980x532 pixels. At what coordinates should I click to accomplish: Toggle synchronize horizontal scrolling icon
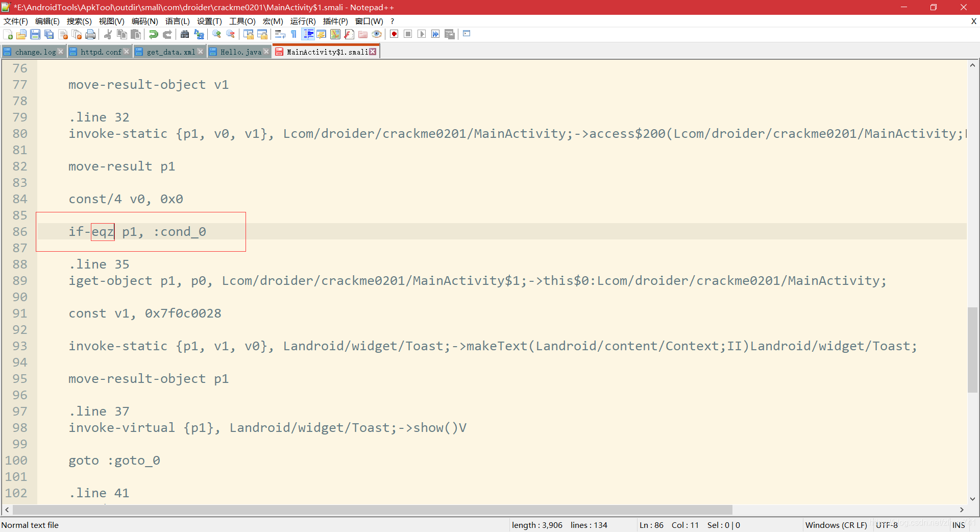(262, 34)
